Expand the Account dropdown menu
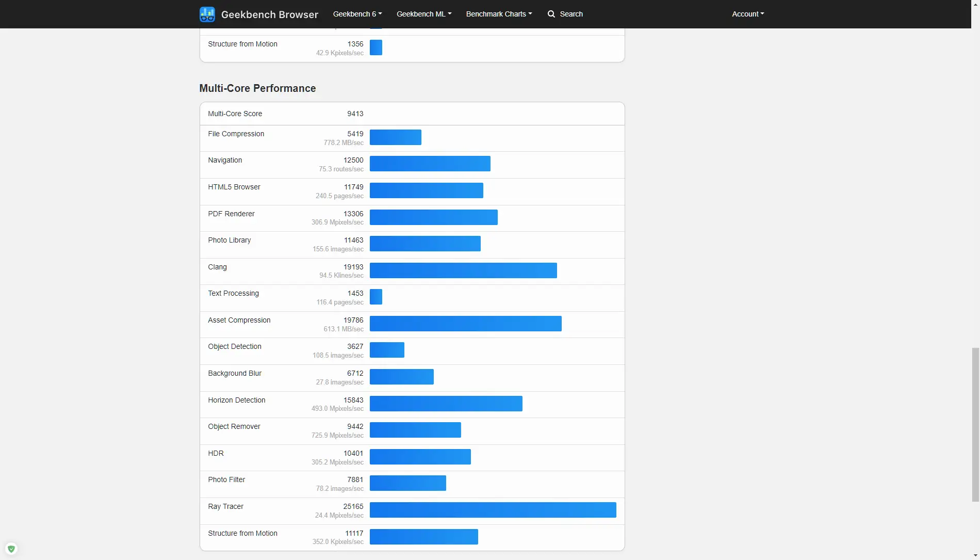980x560 pixels. 748,14
